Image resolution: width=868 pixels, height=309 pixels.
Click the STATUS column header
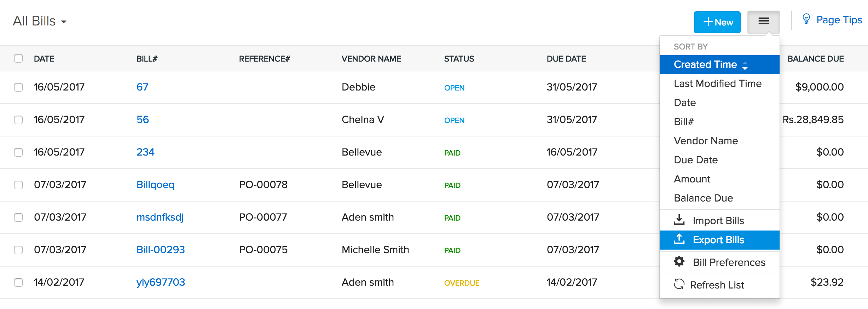(x=459, y=59)
